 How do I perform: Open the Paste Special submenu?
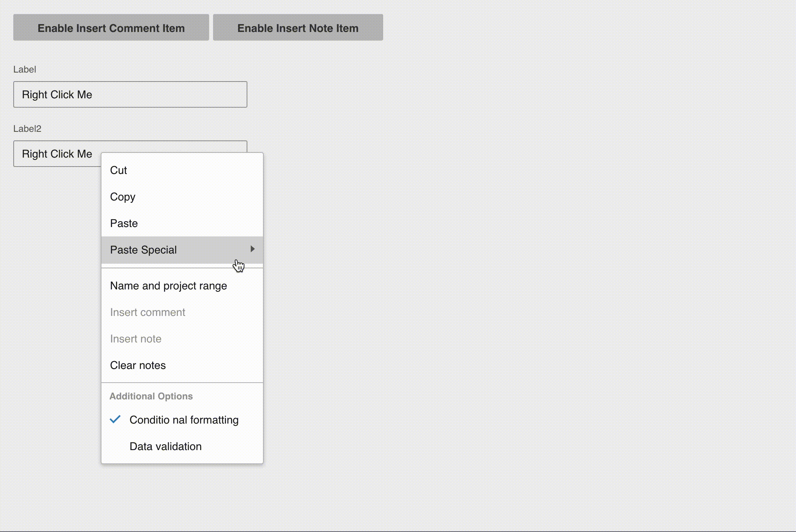point(144,250)
